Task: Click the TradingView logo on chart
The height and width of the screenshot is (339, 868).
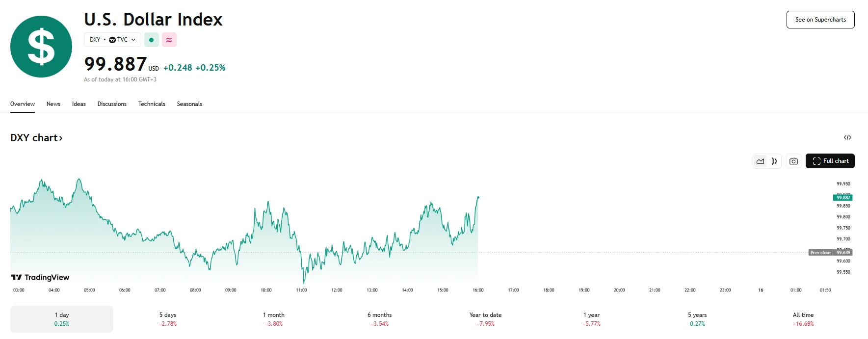Action: pyautogui.click(x=40, y=278)
